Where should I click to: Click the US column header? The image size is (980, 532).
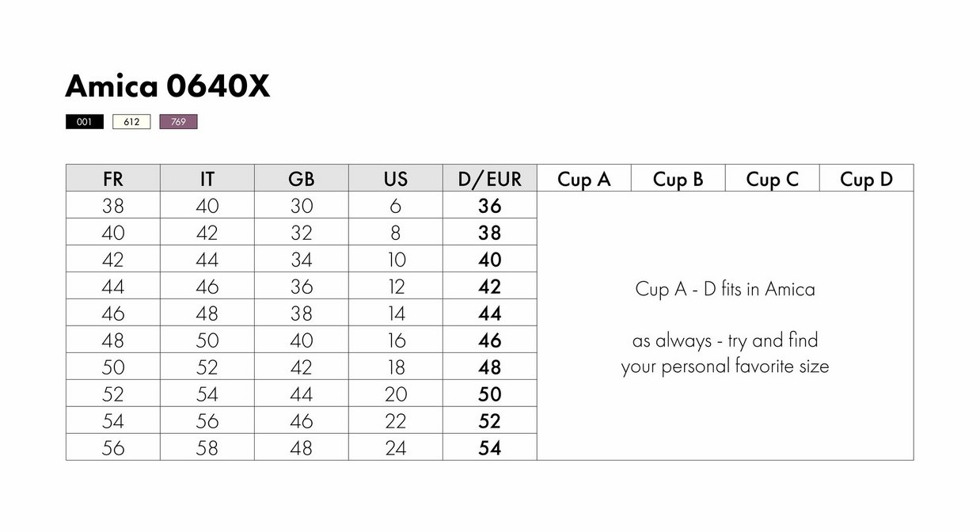(x=396, y=179)
